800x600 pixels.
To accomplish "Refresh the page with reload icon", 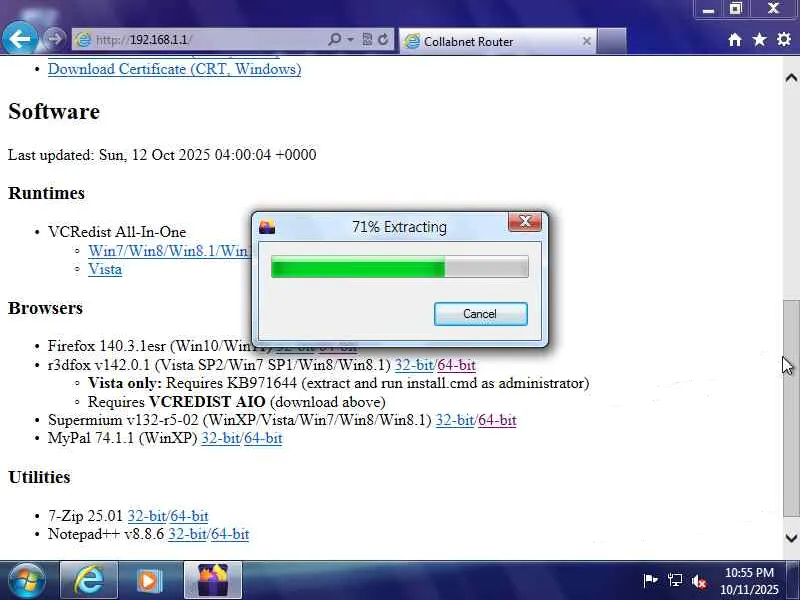I will 383,39.
